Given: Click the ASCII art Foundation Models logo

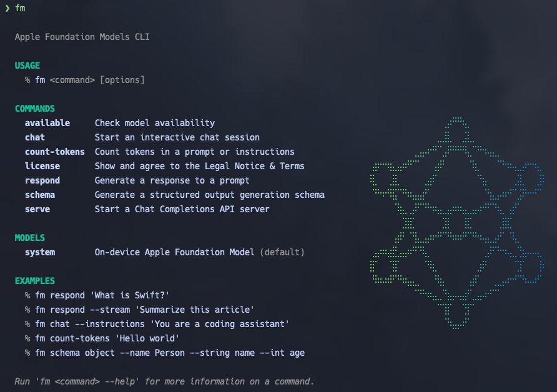Looking at the screenshot, I should (x=457, y=223).
